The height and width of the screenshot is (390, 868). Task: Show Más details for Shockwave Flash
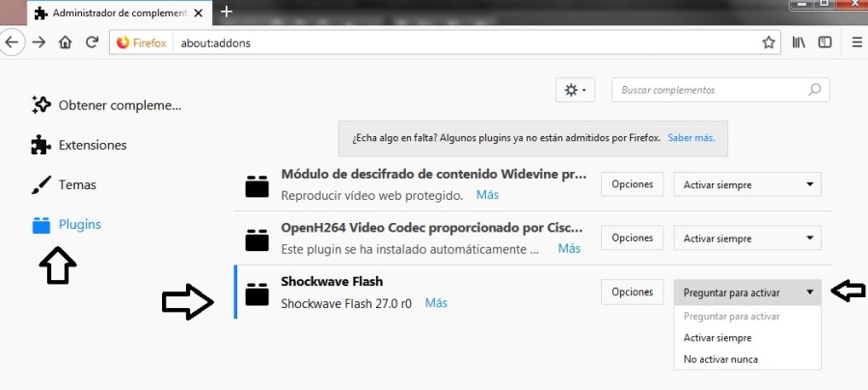point(436,303)
